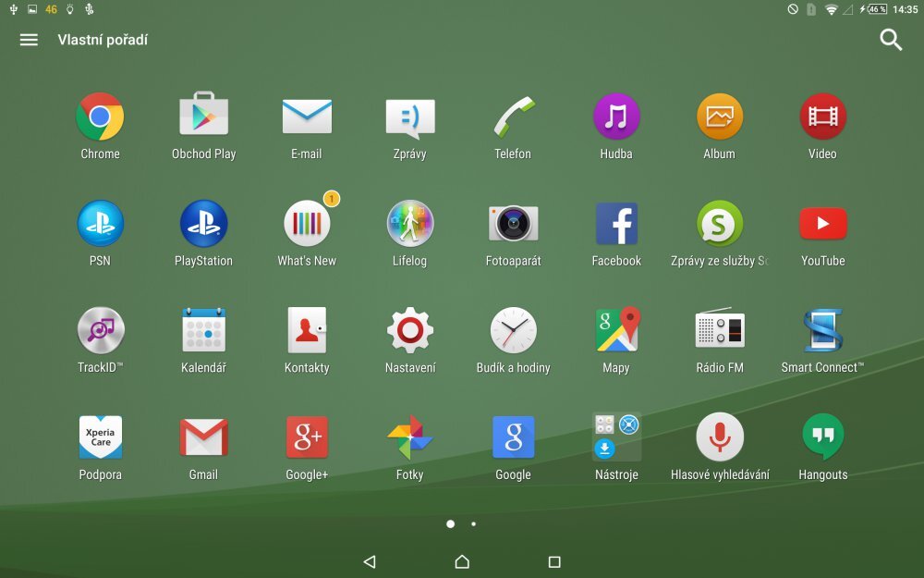Launch the Gmail app
Screen dimensions: 924x578
(x=204, y=437)
